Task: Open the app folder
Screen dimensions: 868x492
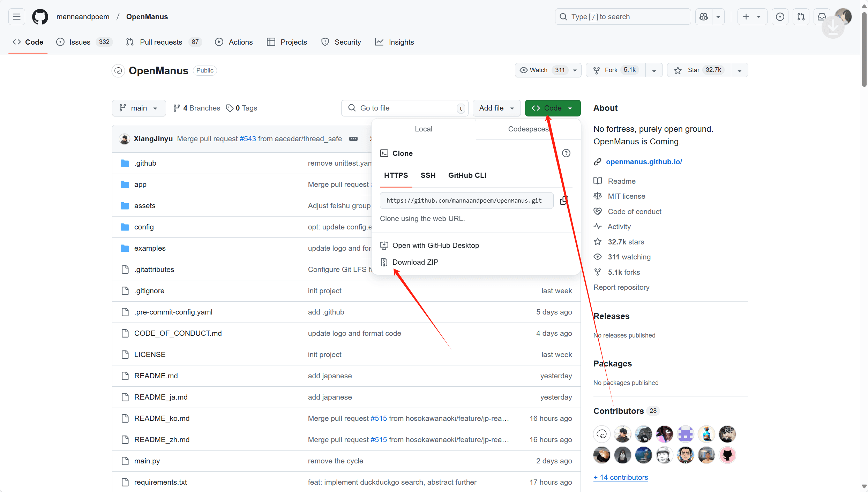Action: point(140,184)
